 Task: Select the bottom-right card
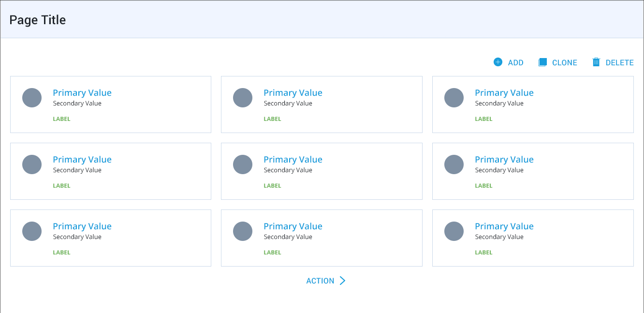pos(532,238)
